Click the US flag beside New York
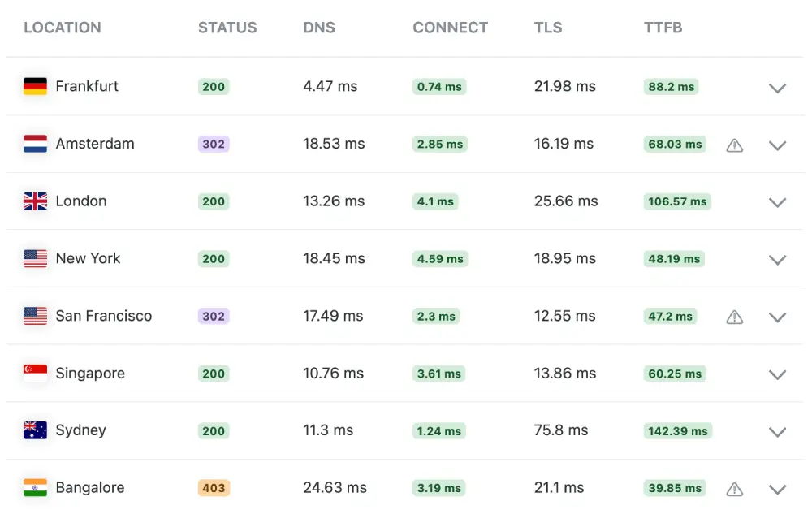The height and width of the screenshot is (527, 812). 35,258
